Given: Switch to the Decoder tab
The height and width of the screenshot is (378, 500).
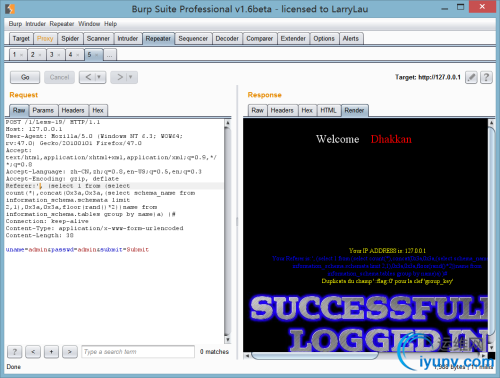Looking at the screenshot, I should pos(227,39).
